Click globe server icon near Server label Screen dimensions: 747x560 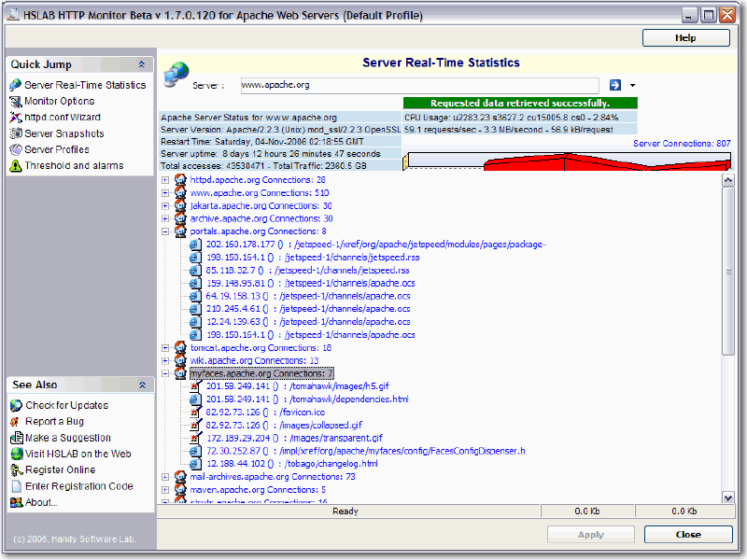[x=176, y=75]
